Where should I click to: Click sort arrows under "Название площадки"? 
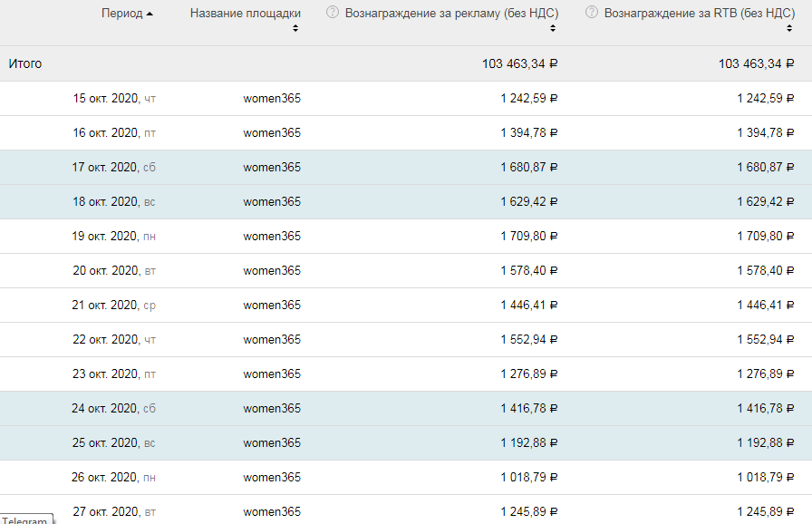click(x=296, y=29)
